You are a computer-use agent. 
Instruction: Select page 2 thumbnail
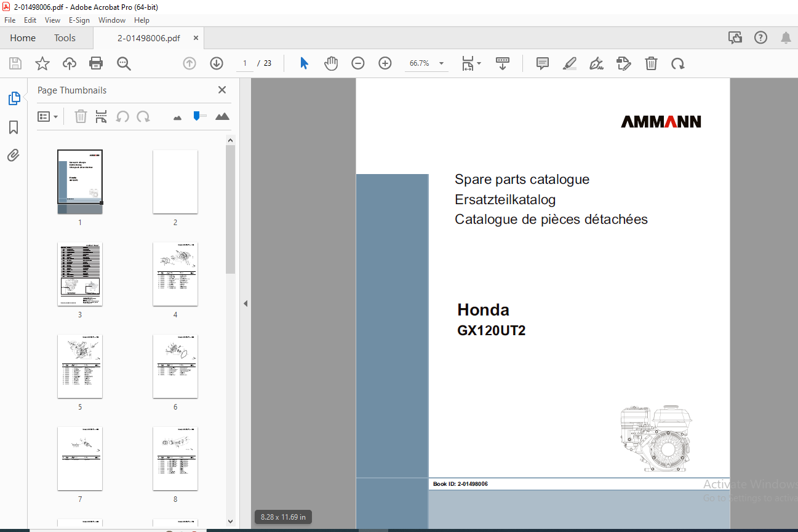click(175, 181)
